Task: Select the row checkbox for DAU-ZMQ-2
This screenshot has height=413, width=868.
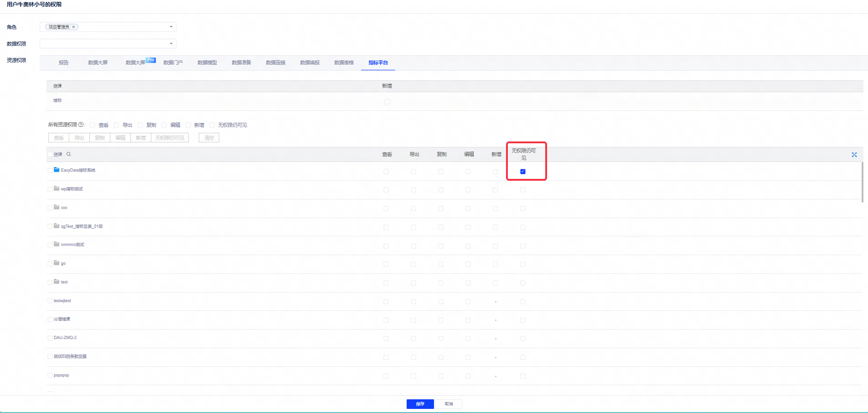Action: [50, 338]
